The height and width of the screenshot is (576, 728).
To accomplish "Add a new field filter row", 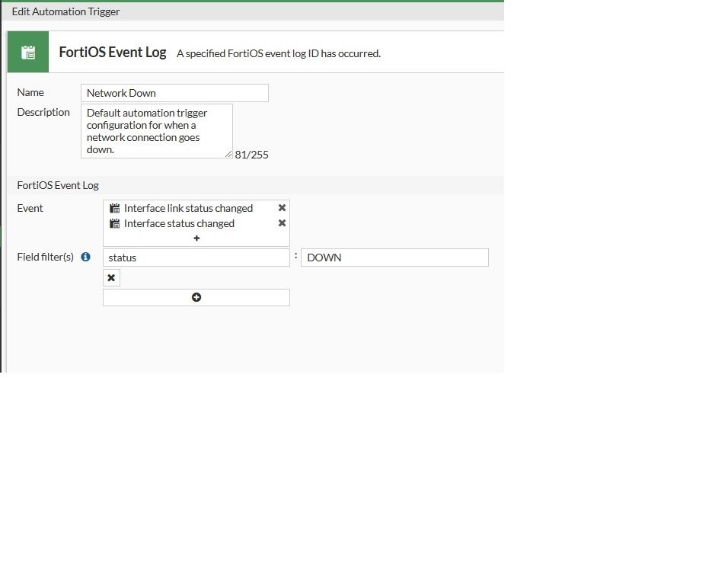I will (196, 297).
